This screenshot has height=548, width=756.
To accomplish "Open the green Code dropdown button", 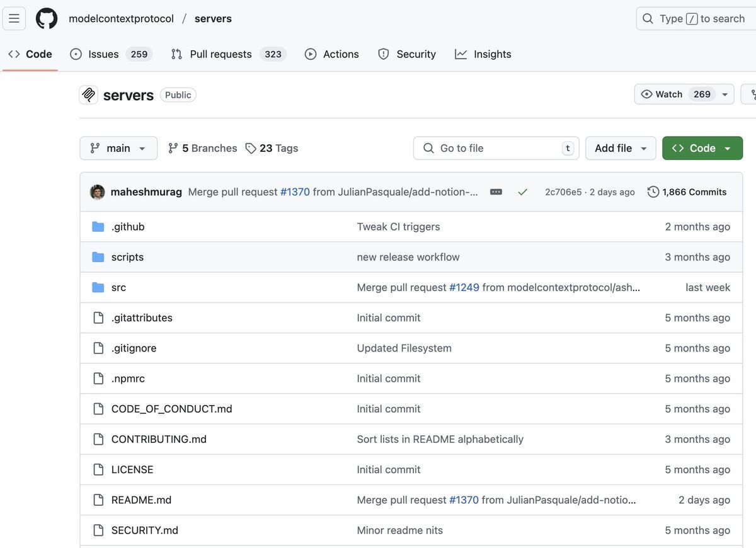I will coord(702,148).
